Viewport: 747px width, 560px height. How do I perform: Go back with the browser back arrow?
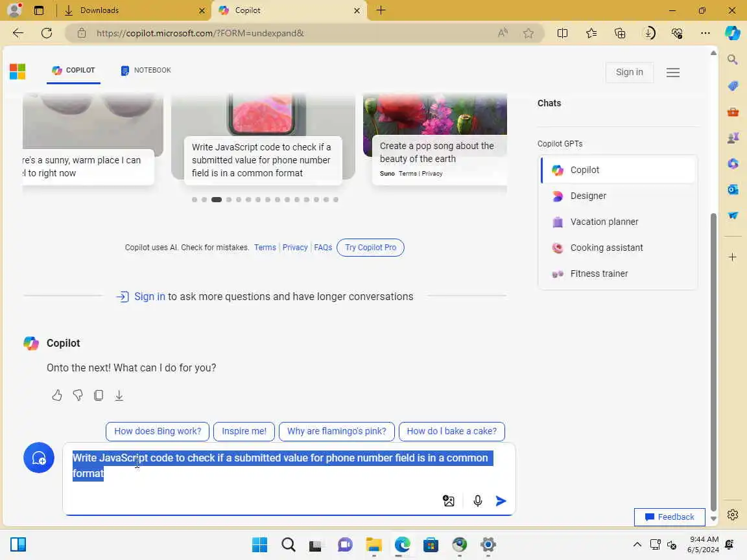[x=18, y=33]
